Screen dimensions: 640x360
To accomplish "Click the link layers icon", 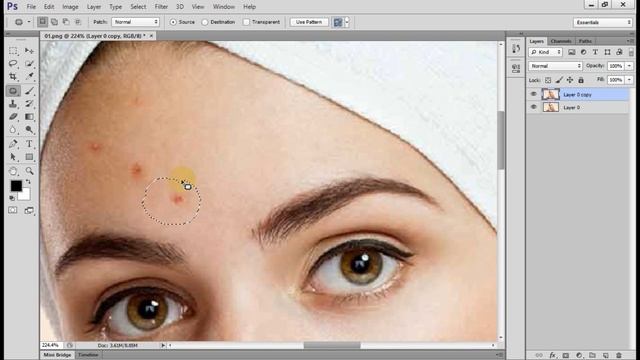I will pyautogui.click(x=539, y=356).
